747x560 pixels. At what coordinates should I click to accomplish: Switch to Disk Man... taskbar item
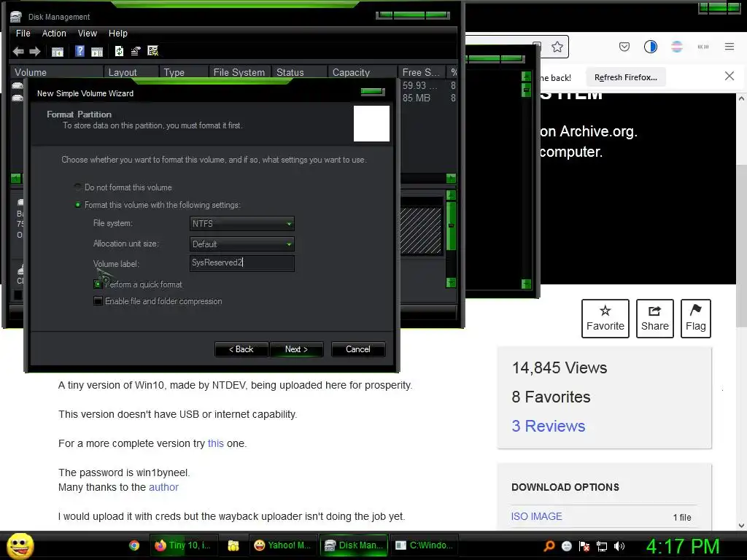pyautogui.click(x=354, y=545)
